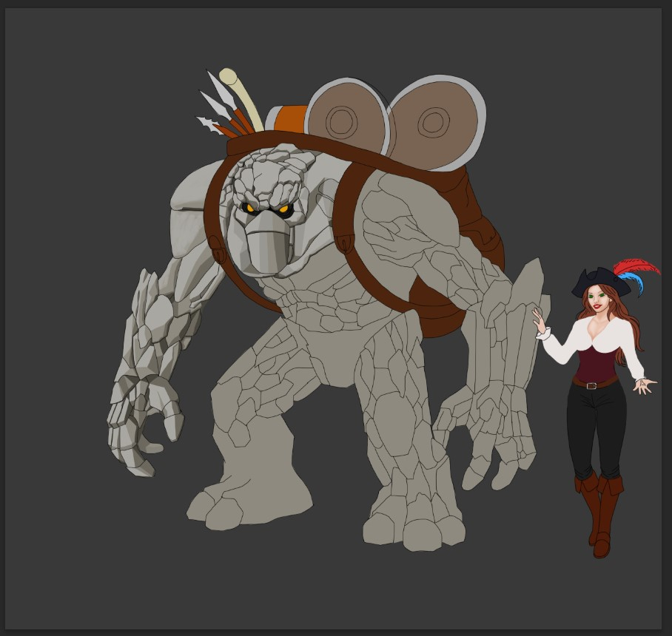Click the golem's glowing right eye
The image size is (672, 636).
coord(283,210)
